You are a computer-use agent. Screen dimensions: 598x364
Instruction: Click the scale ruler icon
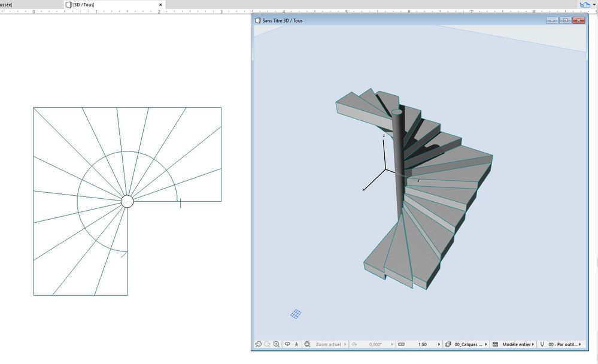pos(401,345)
